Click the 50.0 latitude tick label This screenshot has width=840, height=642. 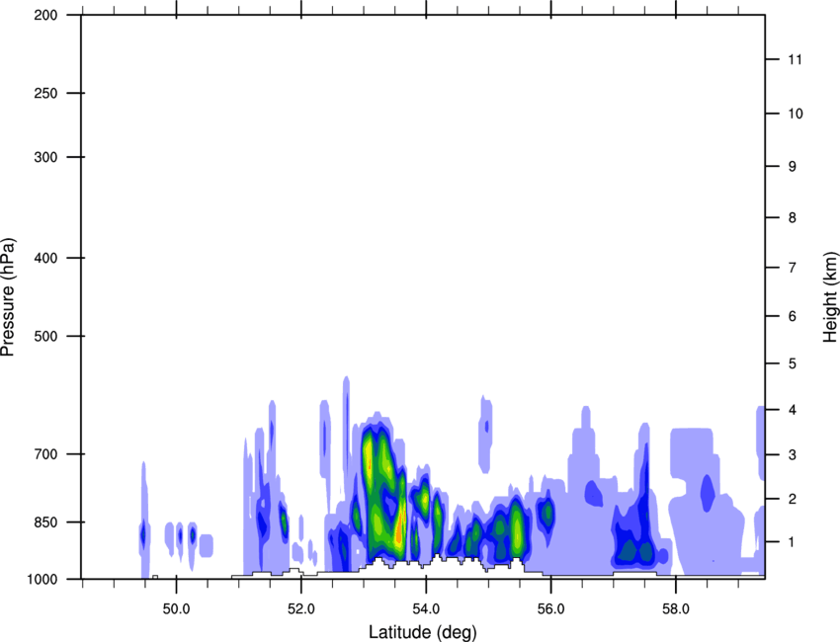coord(176,609)
